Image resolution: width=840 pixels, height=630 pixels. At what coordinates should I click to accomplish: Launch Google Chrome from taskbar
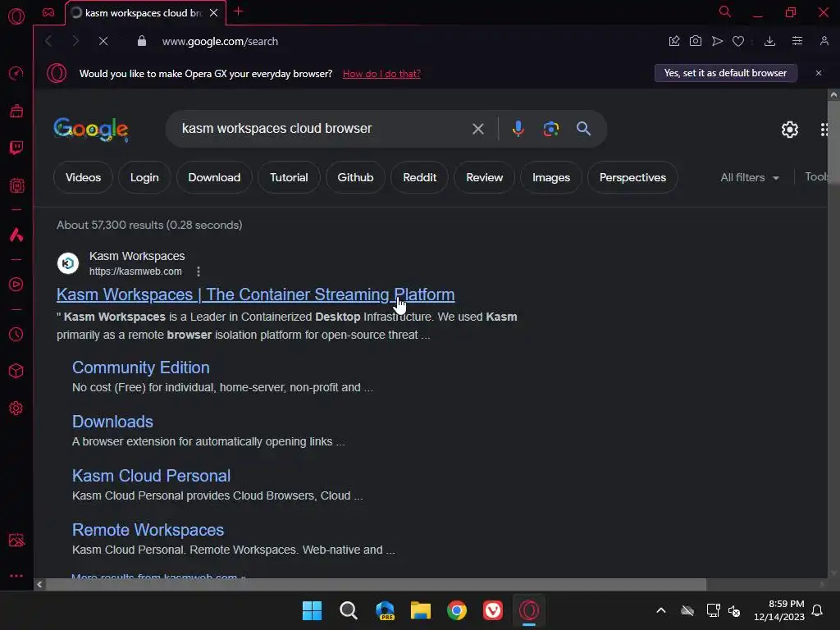click(x=457, y=610)
